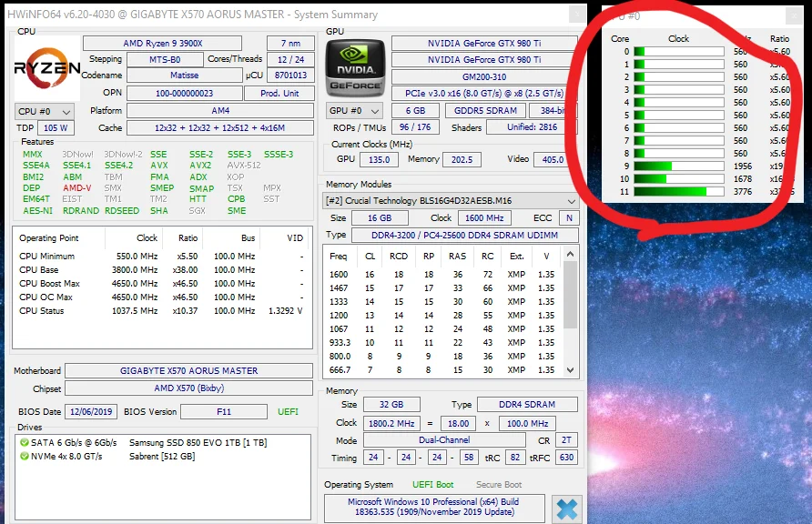Click the AMD Ryzen 9 3900X name field
Image resolution: width=812 pixels, height=524 pixels.
[x=163, y=44]
